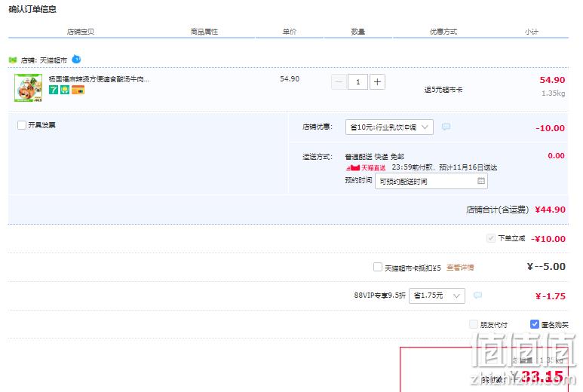Decrease quantity with the minus button
The height and width of the screenshot is (392, 583).
(339, 81)
